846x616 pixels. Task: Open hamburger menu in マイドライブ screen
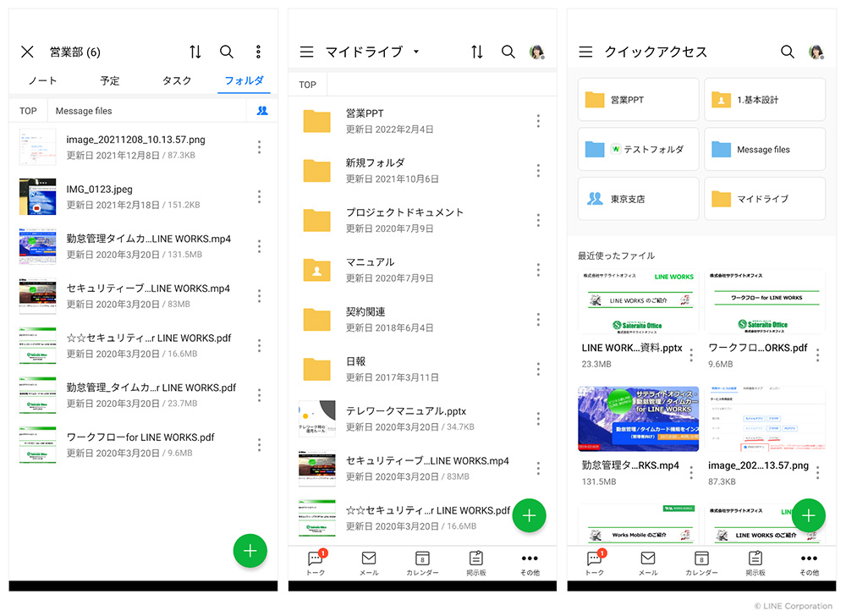[x=306, y=52]
